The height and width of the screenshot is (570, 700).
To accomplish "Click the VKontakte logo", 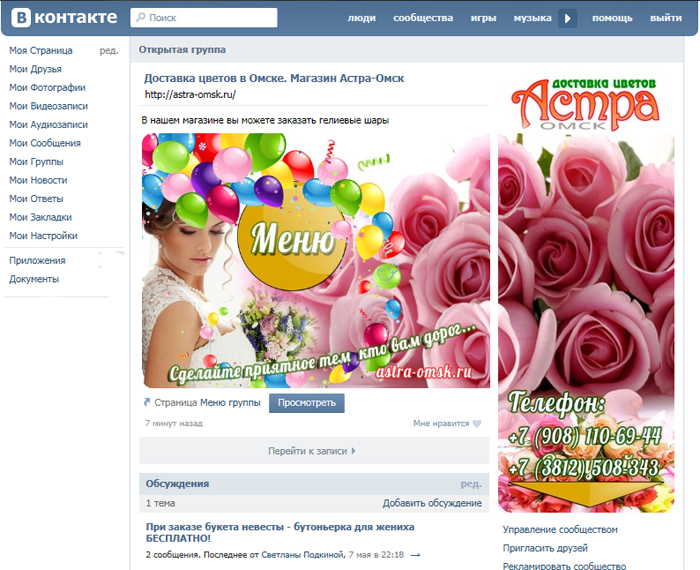I will pyautogui.click(x=64, y=17).
